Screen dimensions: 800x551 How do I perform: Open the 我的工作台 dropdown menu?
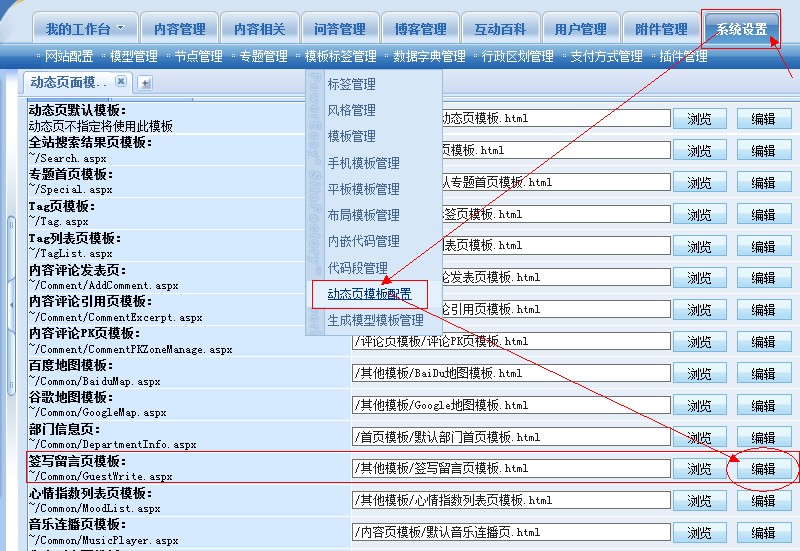tap(84, 29)
